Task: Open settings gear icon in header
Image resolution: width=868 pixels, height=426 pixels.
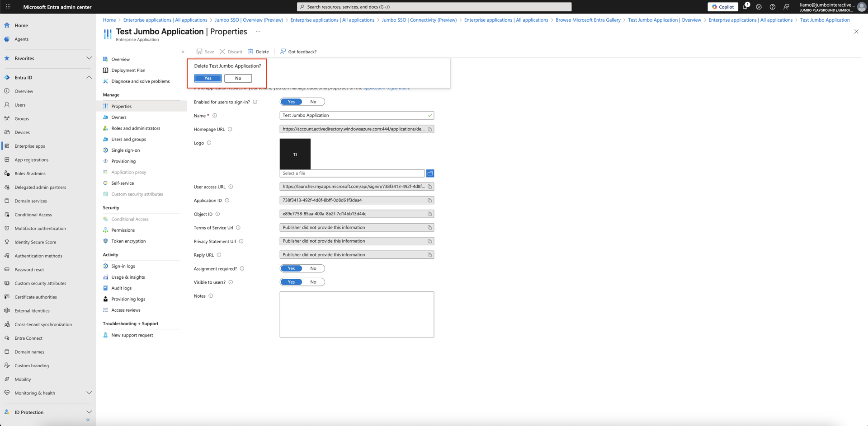Action: tap(759, 7)
